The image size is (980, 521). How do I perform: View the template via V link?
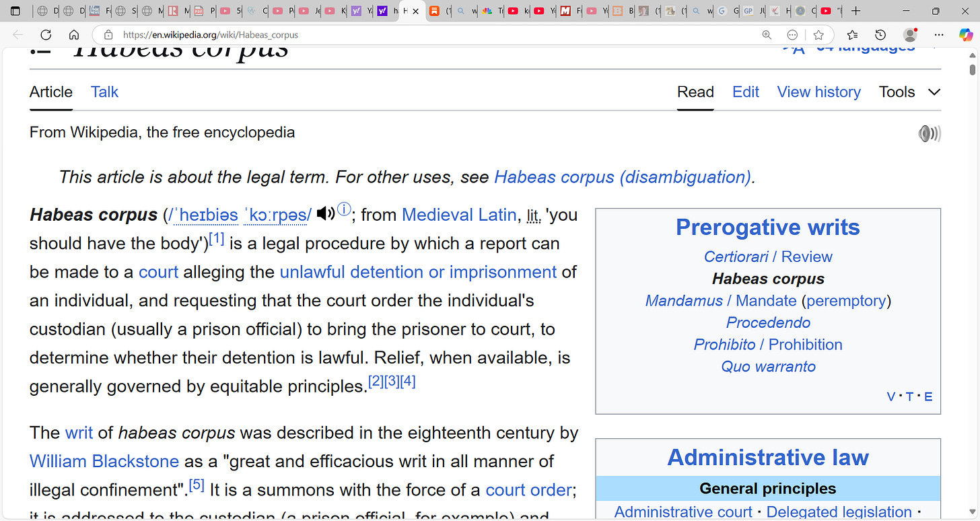(891, 396)
